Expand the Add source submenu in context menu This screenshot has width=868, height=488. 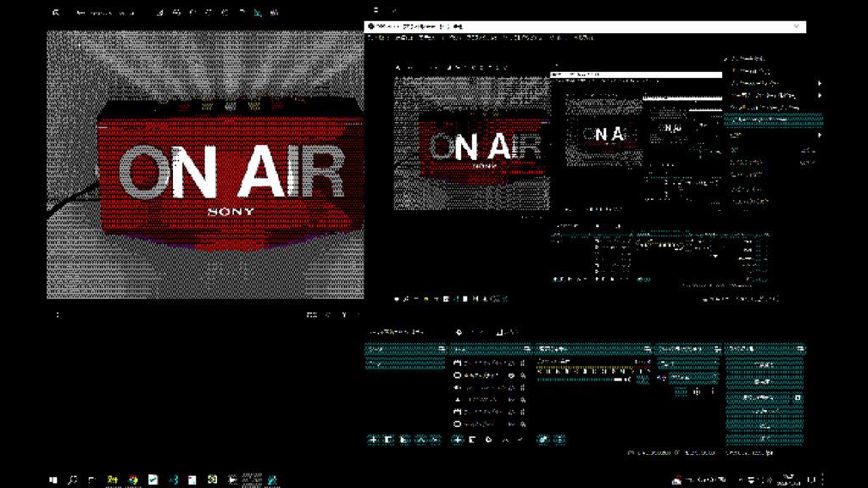point(773,135)
